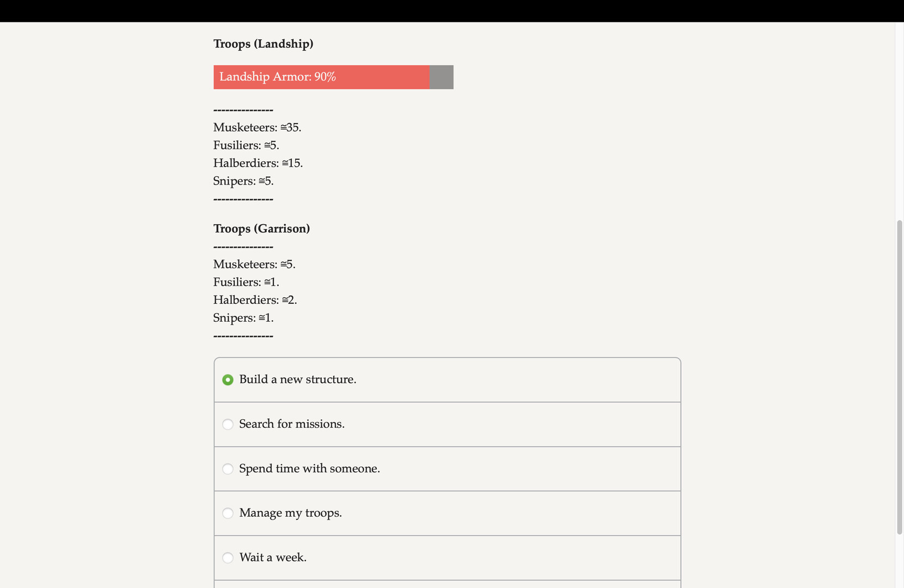Click the dashed divider below Garrison Snipers
Screen dimensions: 904x588
coord(243,336)
